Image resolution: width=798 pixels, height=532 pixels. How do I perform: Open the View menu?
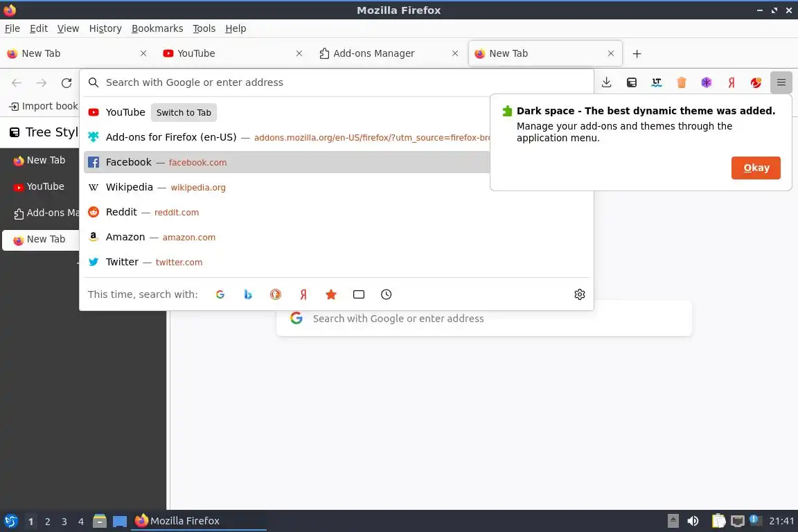click(x=68, y=28)
